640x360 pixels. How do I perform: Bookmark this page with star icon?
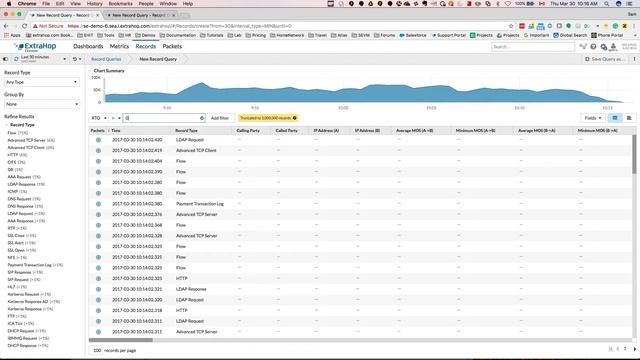pos(511,26)
